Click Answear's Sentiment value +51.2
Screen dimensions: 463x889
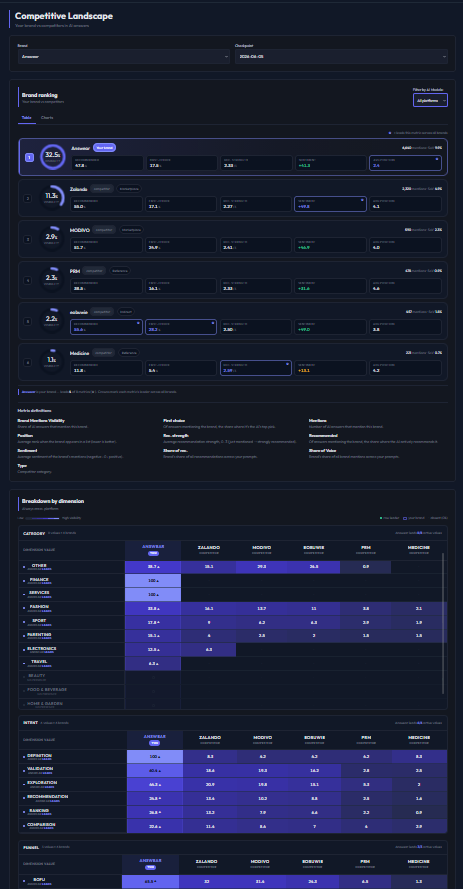304,166
